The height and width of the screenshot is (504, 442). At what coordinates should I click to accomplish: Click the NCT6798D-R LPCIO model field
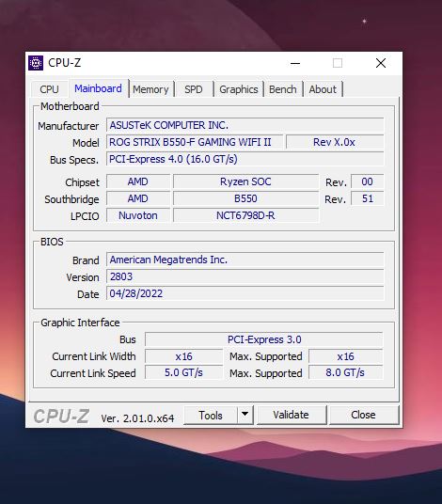click(x=245, y=215)
